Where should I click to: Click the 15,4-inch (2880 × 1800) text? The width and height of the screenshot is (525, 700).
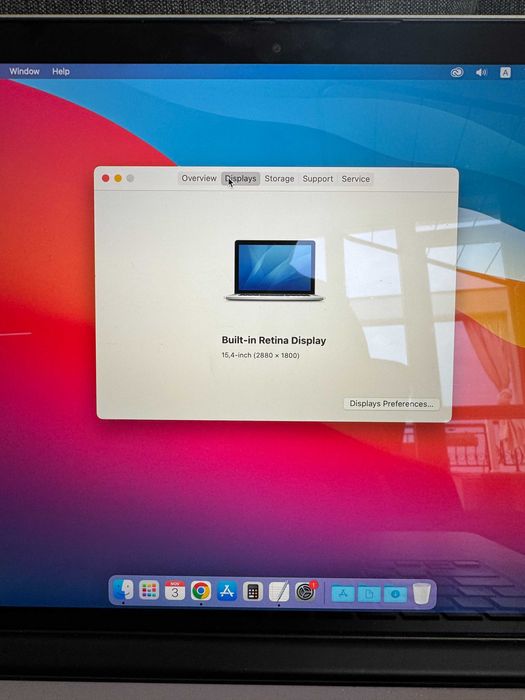[260, 355]
